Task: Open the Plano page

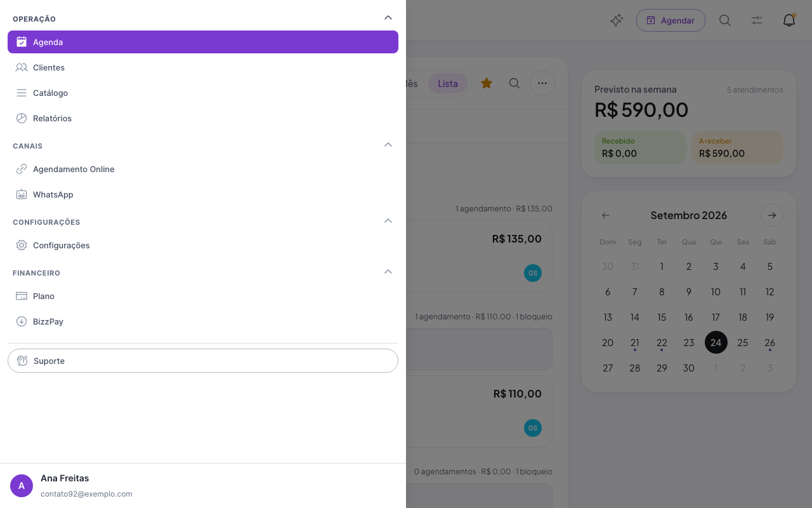Action: (x=203, y=296)
